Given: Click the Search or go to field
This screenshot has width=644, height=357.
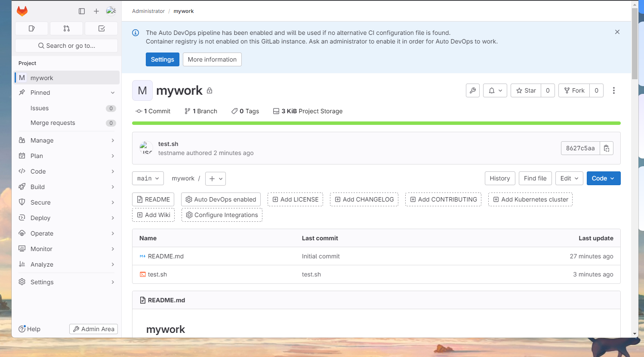Looking at the screenshot, I should click(66, 46).
